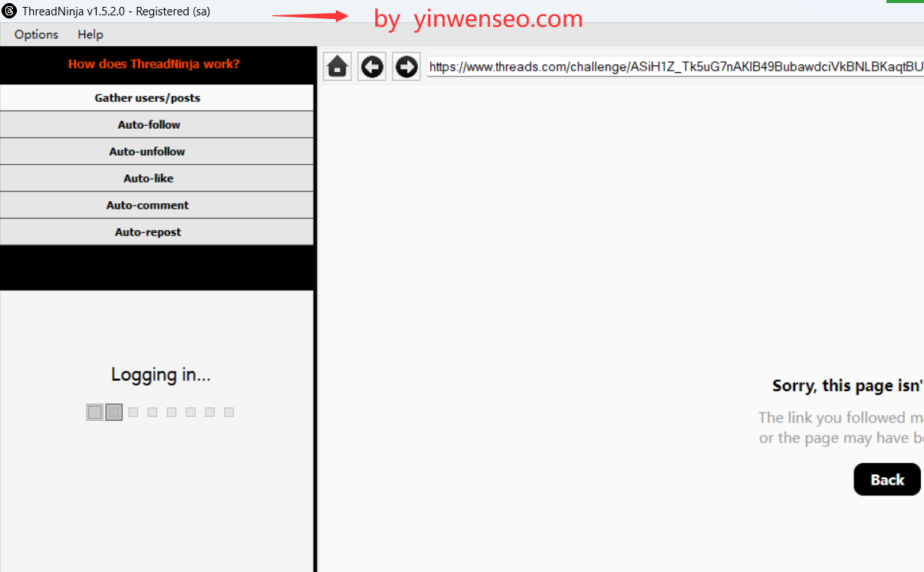Select the Gather users/posts tab
This screenshot has height=572, width=924.
[156, 97]
